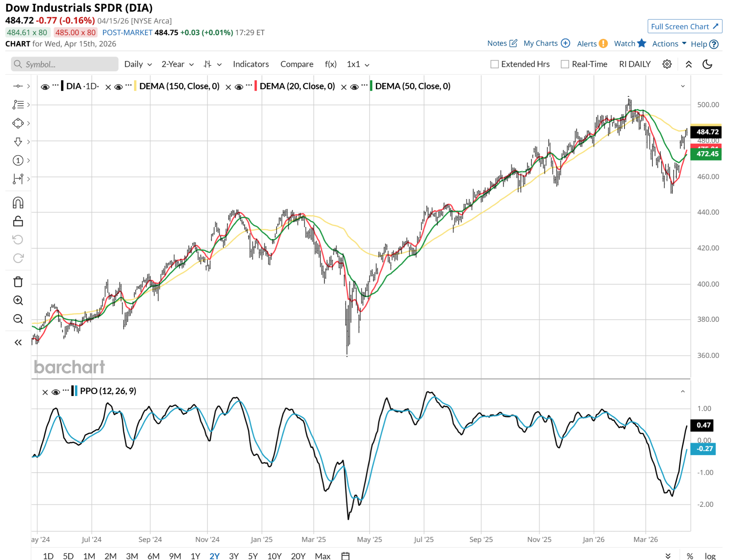752x560 pixels.
Task: Enable the Extended Hrs checkbox
Action: coord(495,64)
